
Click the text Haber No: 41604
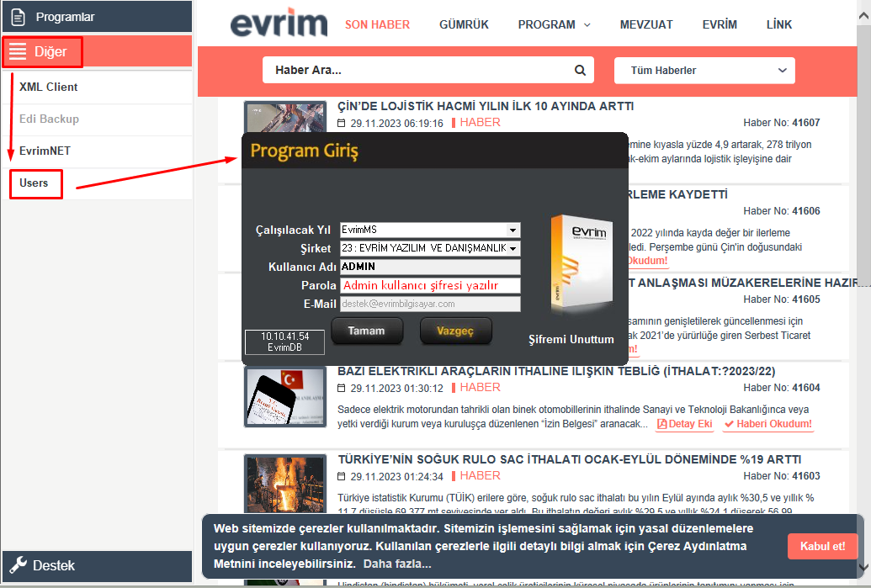[782, 388]
